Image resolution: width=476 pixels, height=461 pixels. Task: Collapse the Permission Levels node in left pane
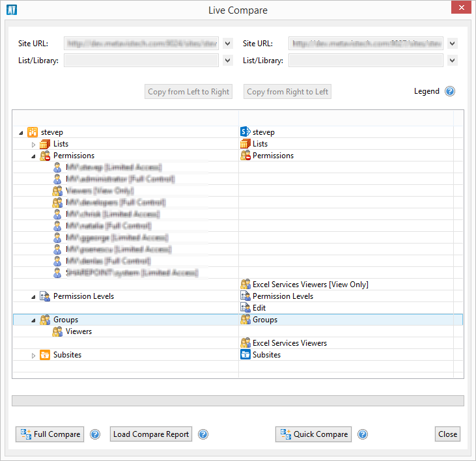(x=33, y=297)
